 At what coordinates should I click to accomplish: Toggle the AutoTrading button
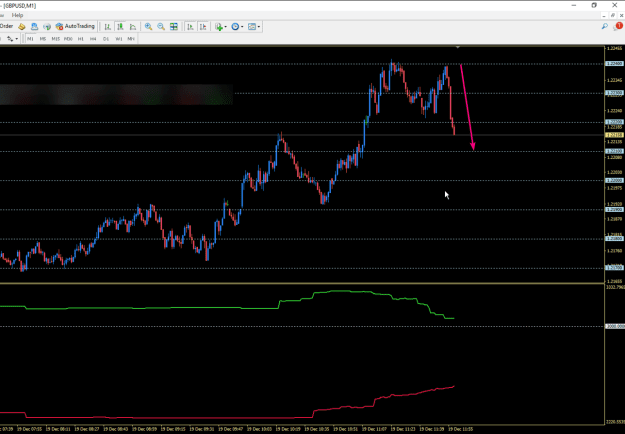75,26
